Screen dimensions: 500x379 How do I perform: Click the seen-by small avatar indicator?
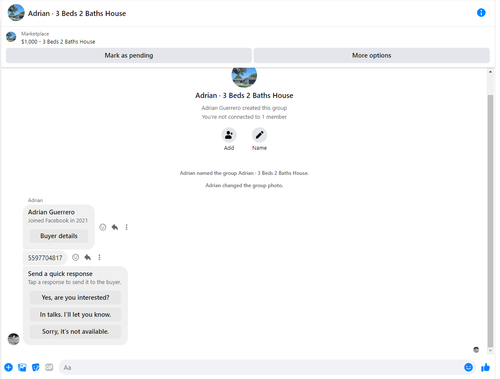(x=476, y=350)
